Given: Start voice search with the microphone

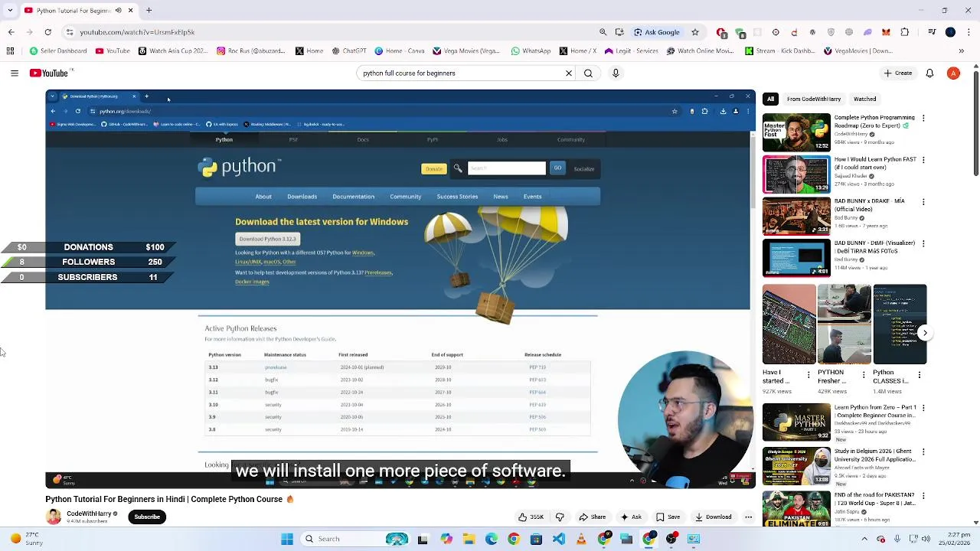Looking at the screenshot, I should pyautogui.click(x=616, y=73).
